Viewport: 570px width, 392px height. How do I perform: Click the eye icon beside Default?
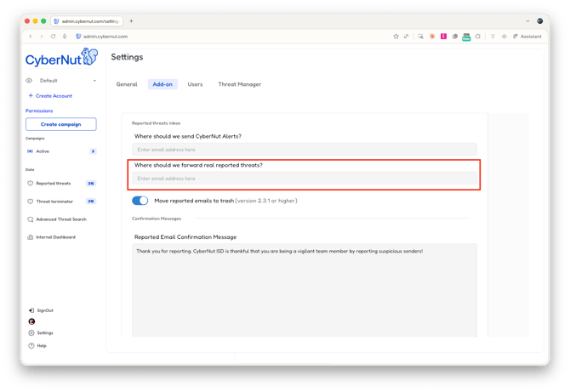[x=29, y=81]
